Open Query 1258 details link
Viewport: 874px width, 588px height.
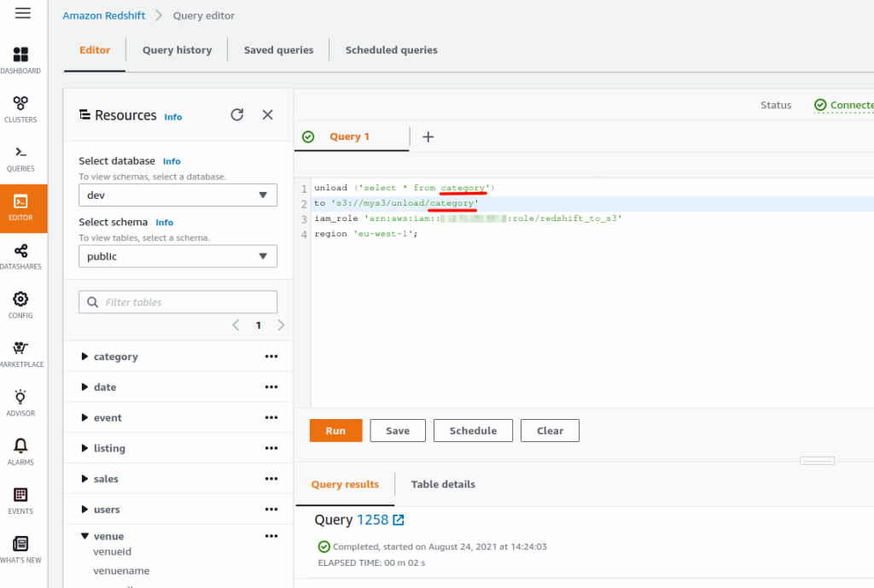(374, 518)
